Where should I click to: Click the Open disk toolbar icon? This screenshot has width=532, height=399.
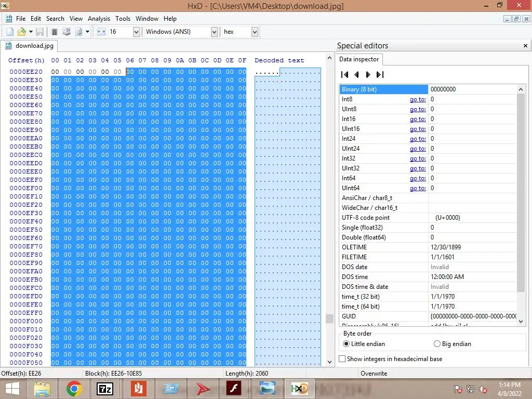[x=66, y=32]
